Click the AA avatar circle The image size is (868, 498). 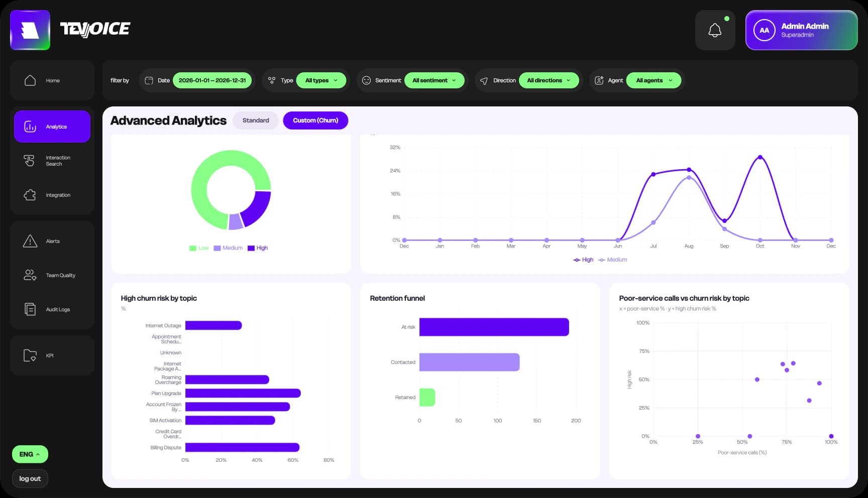click(x=764, y=30)
